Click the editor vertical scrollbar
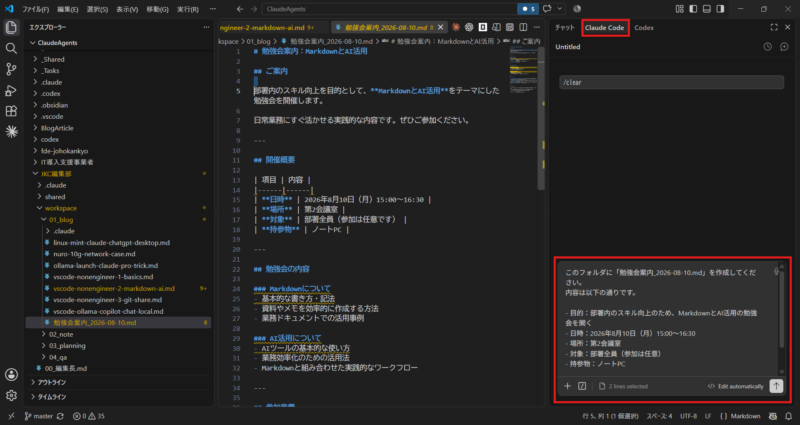Viewport: 800px width, 425px height. point(541,117)
